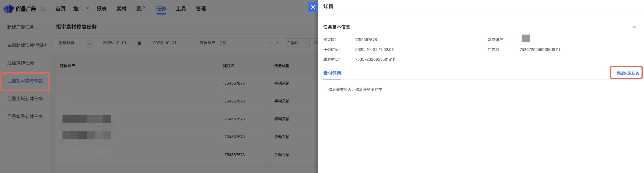Click the 媒体账户 column header

(x=67, y=66)
